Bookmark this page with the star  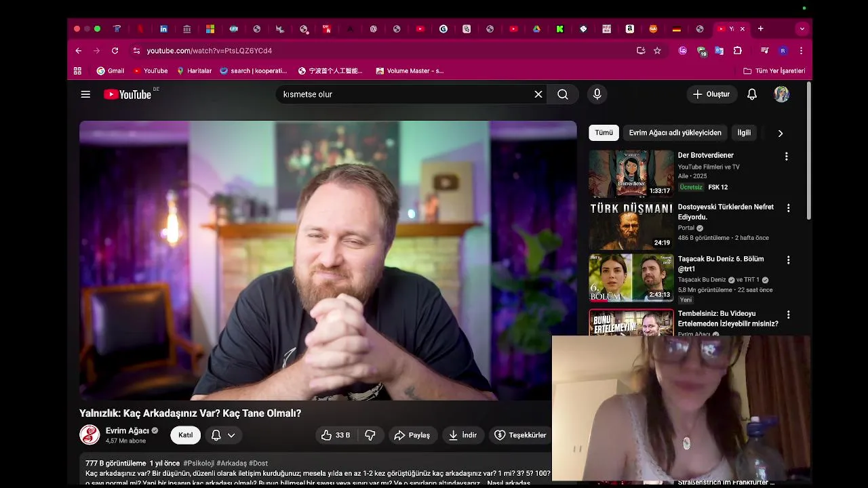point(657,50)
